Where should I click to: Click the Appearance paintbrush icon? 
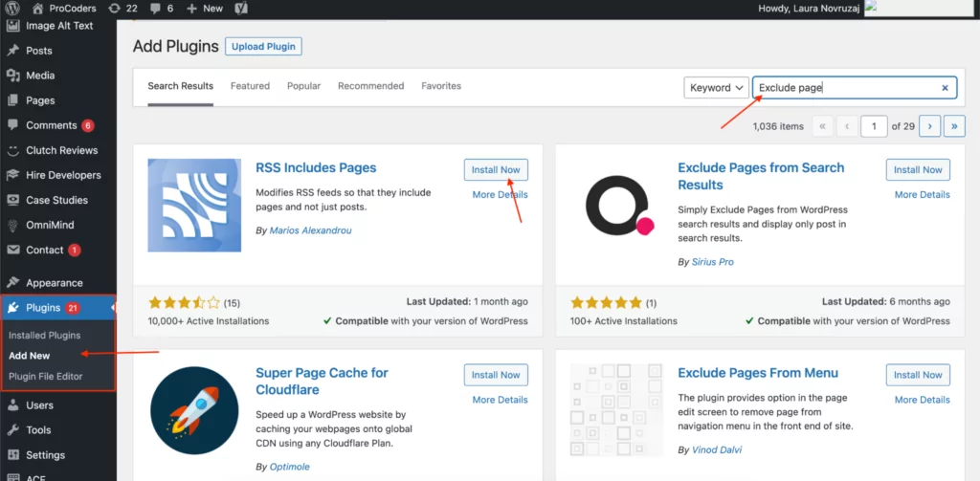[x=13, y=283]
